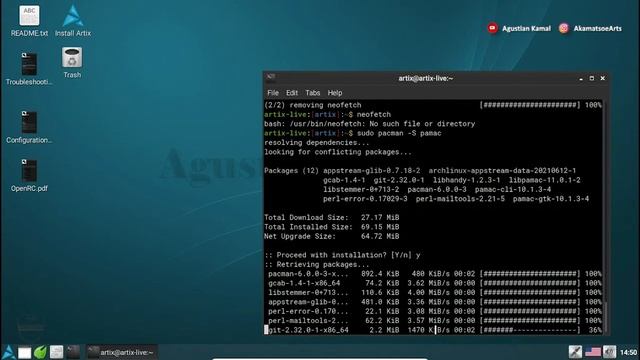Launch the file manager from the panel
Image resolution: width=640 pixels, height=360 pixels.
click(24, 352)
